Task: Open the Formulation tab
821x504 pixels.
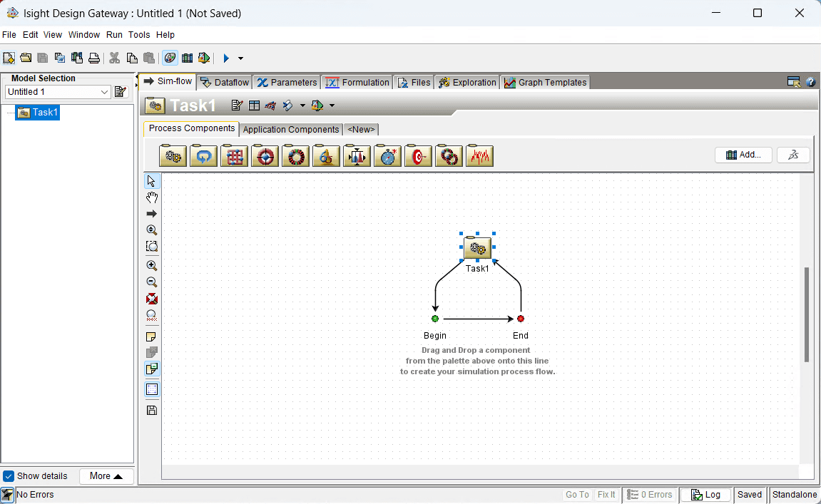Action: [357, 82]
